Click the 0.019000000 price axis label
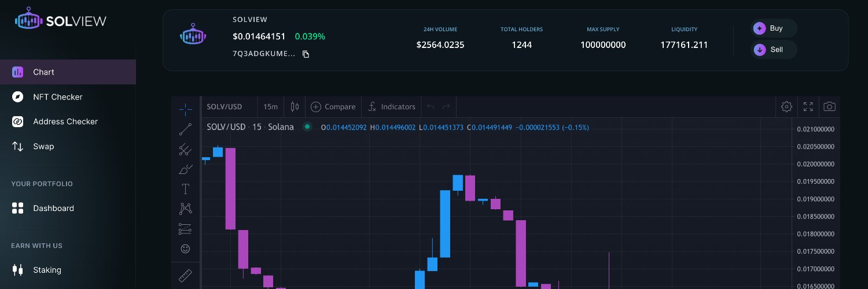Viewport: 868px width, 289px height. [x=815, y=199]
